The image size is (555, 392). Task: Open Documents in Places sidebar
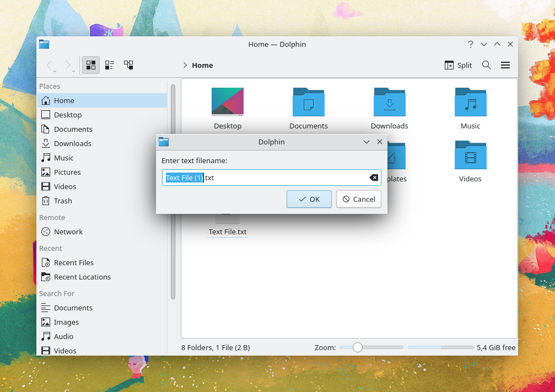tap(103, 129)
